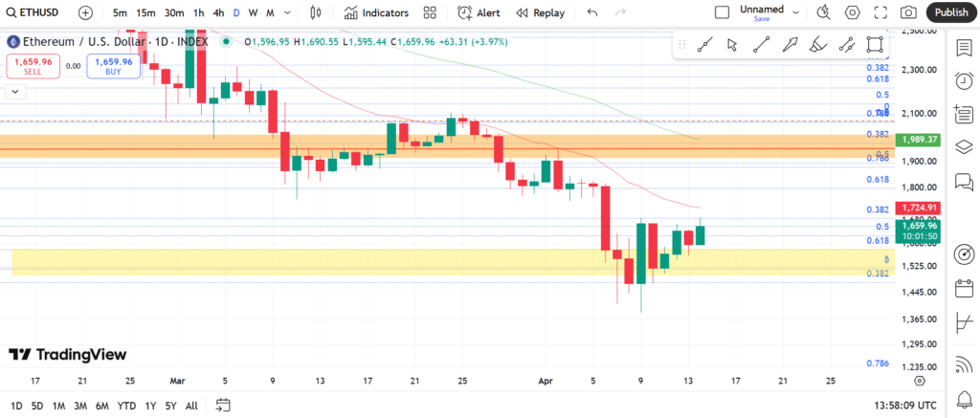This screenshot has width=980, height=418.
Task: Open the Alerts alarm clock in the sidebar
Action: point(964,81)
